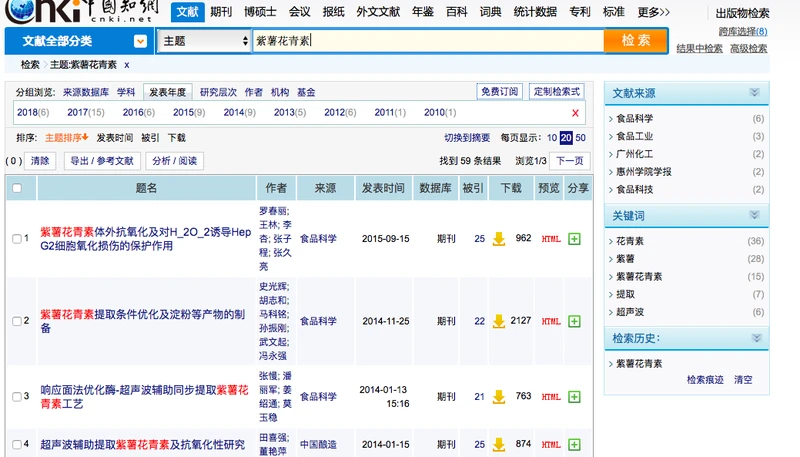This screenshot has height=457, width=800.
Task: Click the search text input field
Action: click(429, 41)
